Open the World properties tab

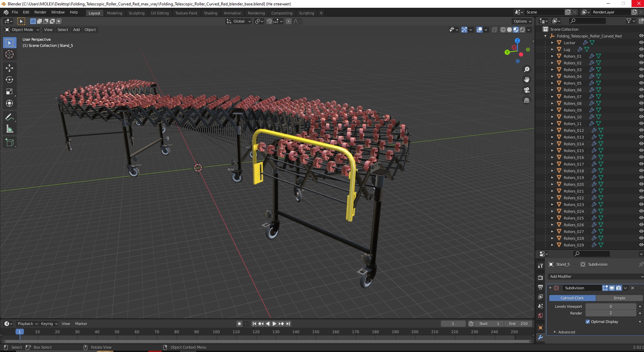coord(540,316)
